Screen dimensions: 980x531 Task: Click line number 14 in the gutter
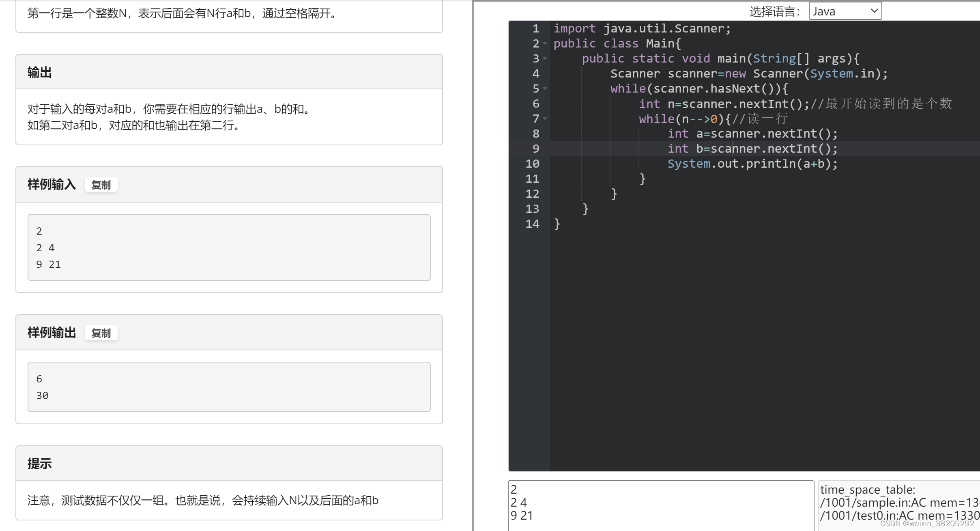click(532, 224)
